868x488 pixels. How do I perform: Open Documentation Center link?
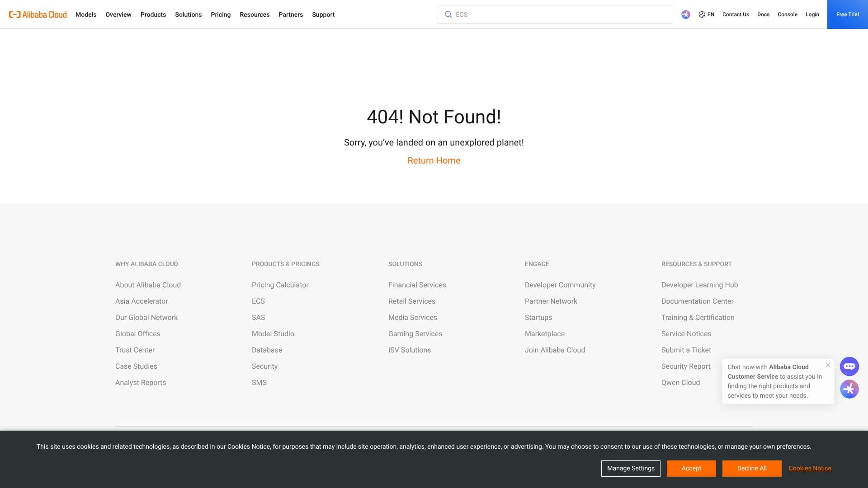(x=698, y=301)
